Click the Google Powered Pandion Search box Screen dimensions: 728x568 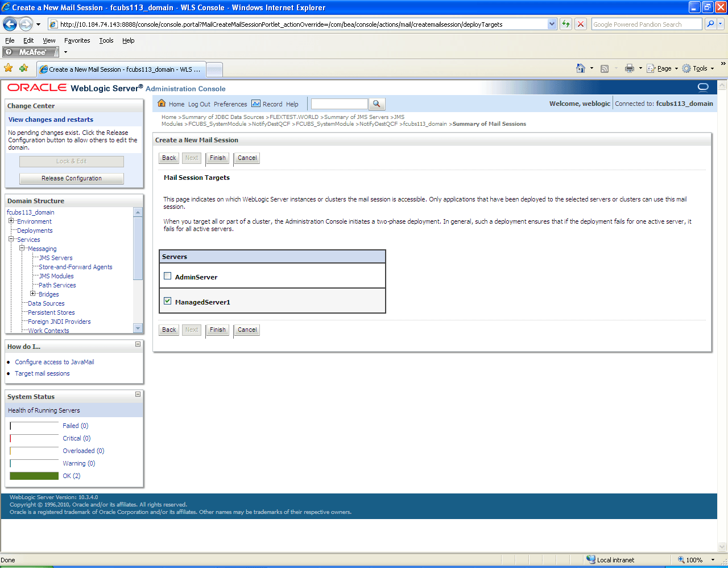[647, 24]
